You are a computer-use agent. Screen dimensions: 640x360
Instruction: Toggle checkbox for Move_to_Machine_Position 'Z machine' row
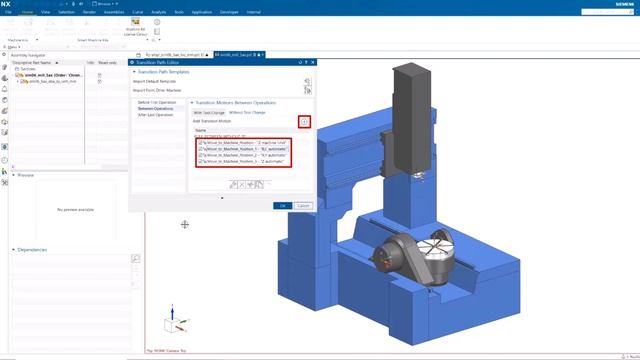click(200, 143)
